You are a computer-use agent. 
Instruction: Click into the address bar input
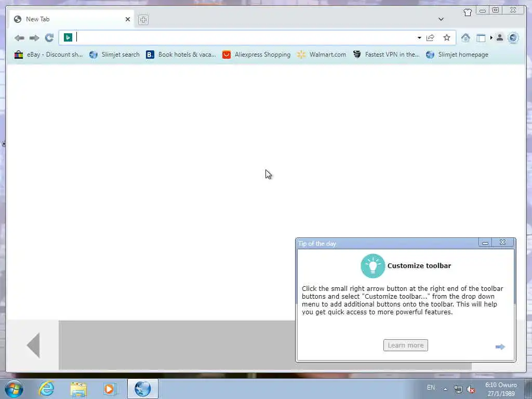pos(244,37)
